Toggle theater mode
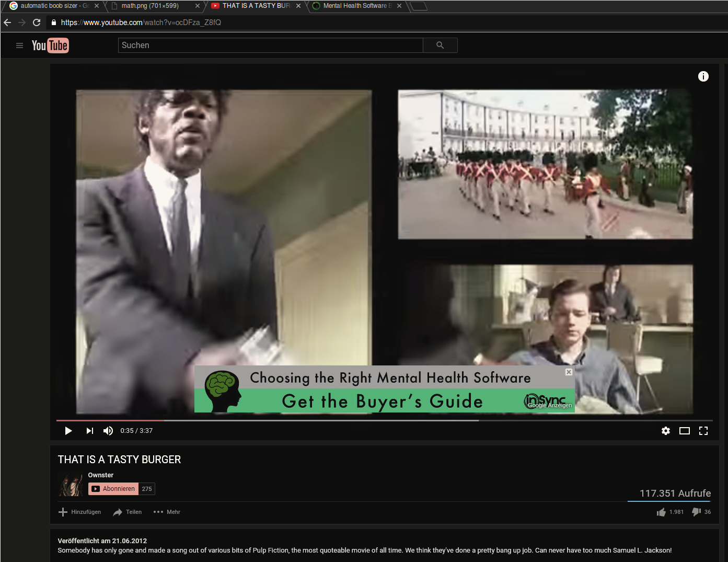The height and width of the screenshot is (562, 728). click(x=685, y=431)
